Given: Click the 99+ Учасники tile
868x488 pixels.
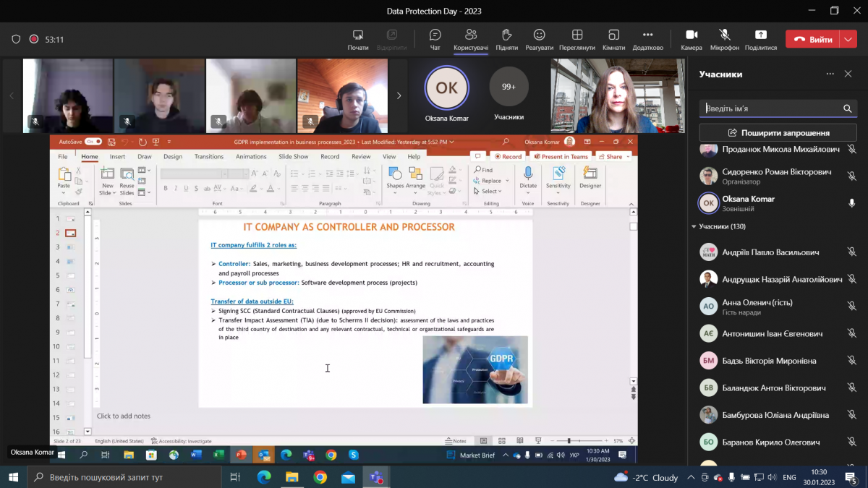Looking at the screenshot, I should pyautogui.click(x=509, y=95).
